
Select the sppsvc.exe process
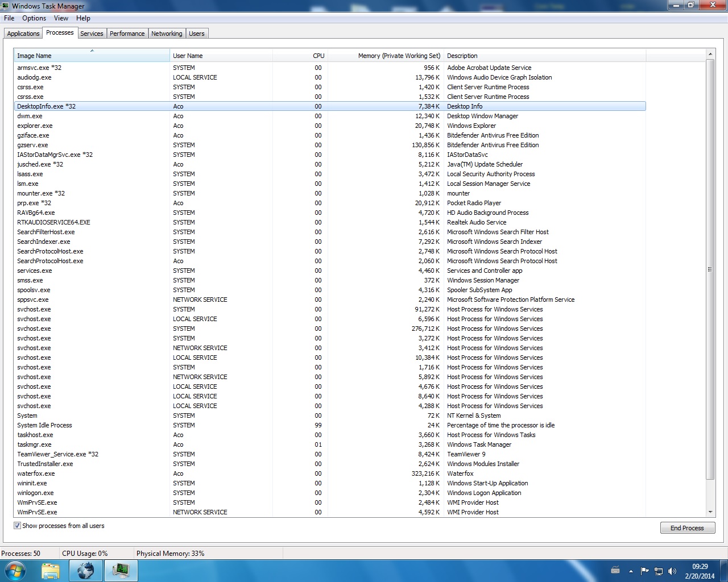(330, 300)
